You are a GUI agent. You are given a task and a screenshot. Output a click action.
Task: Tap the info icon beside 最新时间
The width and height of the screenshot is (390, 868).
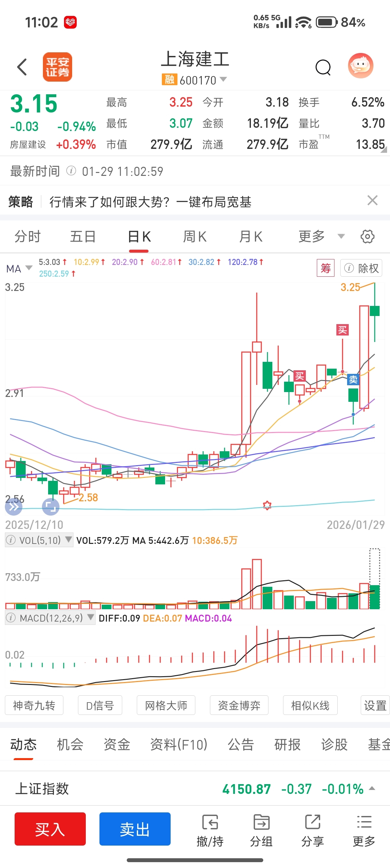pos(71,171)
